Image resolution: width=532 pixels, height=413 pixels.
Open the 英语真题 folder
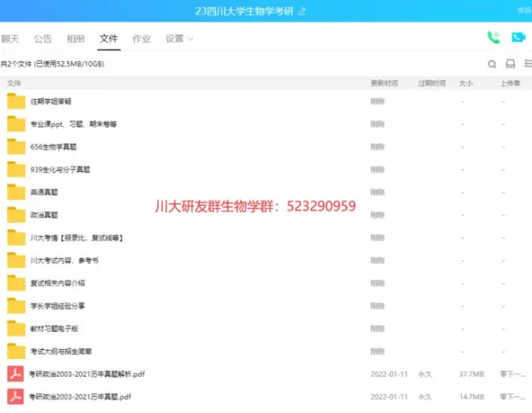click(x=44, y=193)
